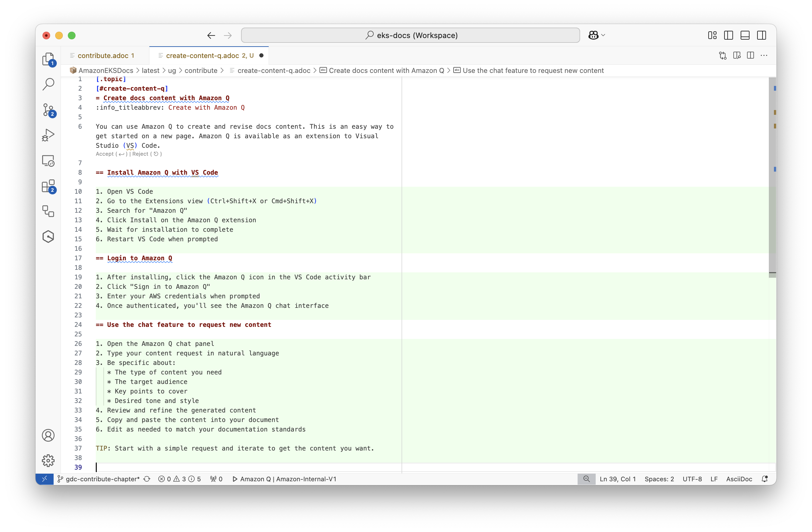Toggle the secondary sidebar visibility

762,35
